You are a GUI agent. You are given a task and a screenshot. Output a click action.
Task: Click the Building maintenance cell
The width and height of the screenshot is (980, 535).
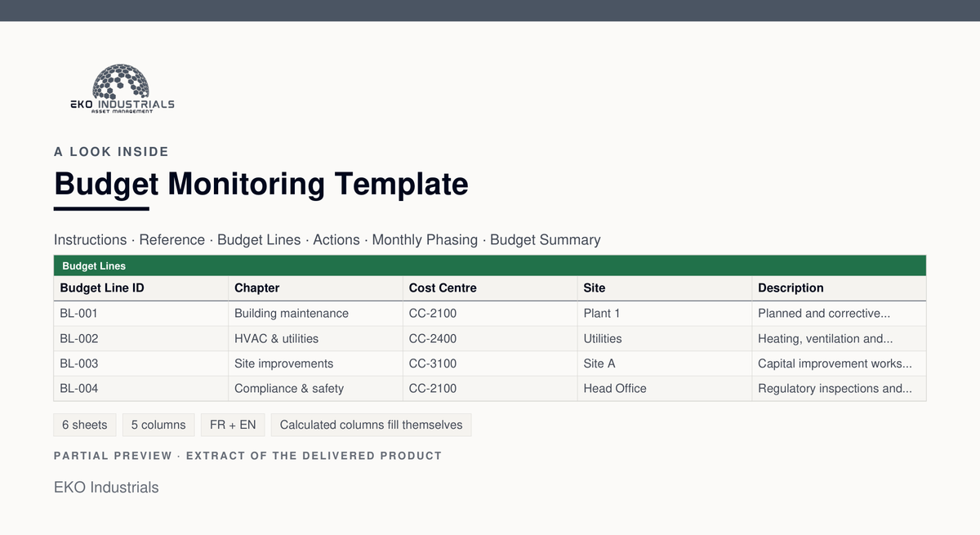(315, 314)
